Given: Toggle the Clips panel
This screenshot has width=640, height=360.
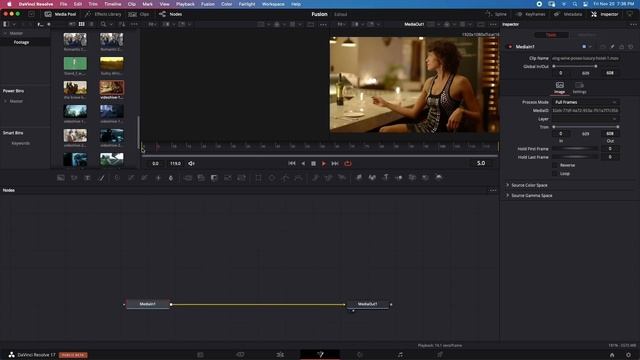Looking at the screenshot, I should point(139,14).
